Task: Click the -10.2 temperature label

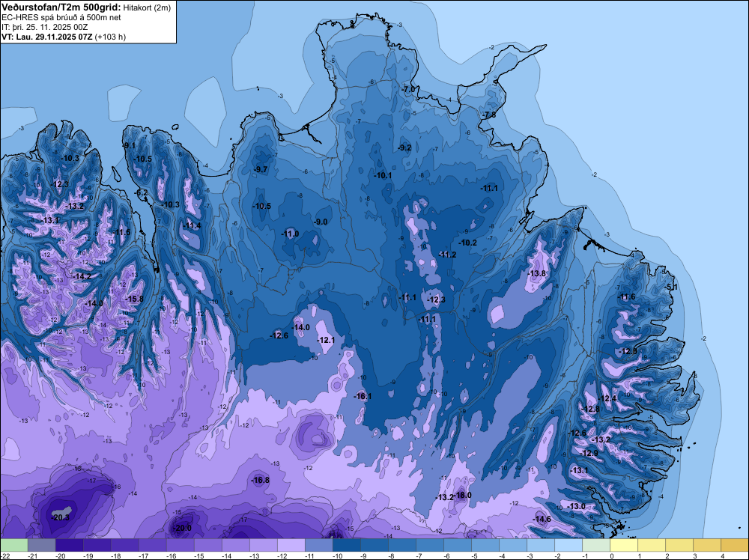Action: (469, 243)
